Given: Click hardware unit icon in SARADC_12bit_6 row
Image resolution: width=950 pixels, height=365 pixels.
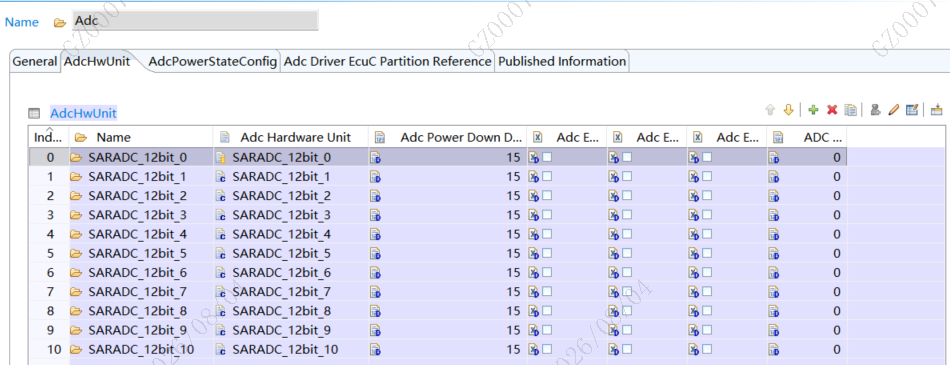Looking at the screenshot, I should (221, 273).
